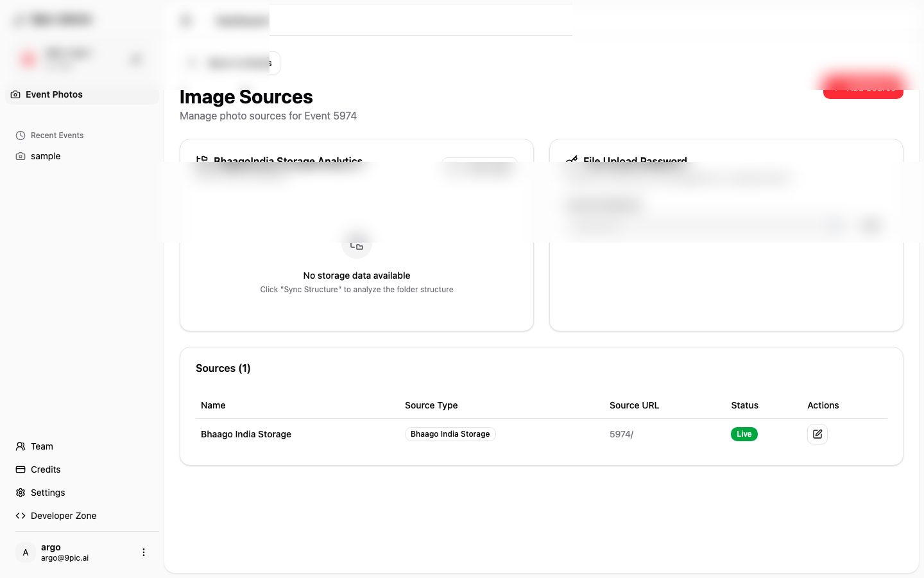The width and height of the screenshot is (924, 578).
Task: Click the folder icon above No storage data
Action: click(357, 246)
